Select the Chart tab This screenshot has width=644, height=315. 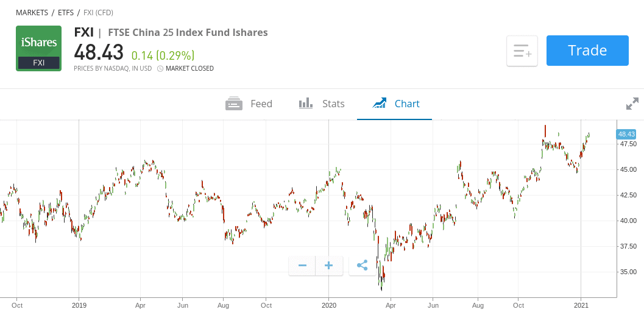(395, 104)
